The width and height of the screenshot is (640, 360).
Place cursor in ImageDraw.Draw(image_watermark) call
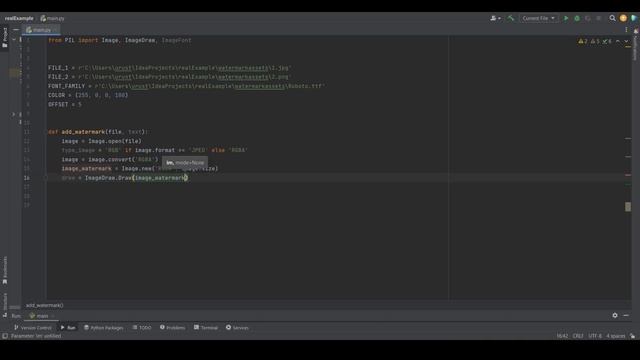[136, 178]
